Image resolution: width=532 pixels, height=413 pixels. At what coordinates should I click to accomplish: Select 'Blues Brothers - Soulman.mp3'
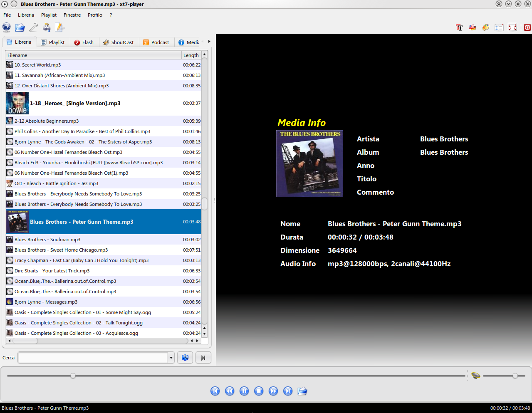[x=104, y=240]
